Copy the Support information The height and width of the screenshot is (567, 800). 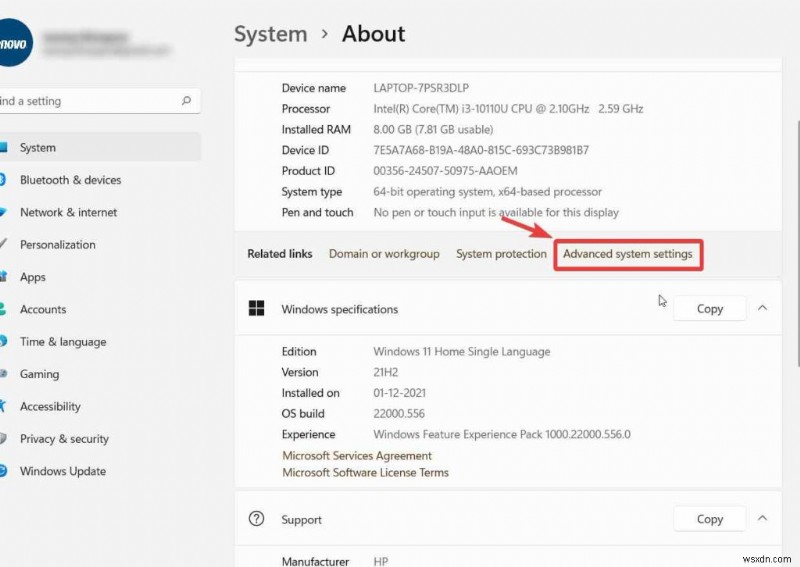pyautogui.click(x=710, y=519)
